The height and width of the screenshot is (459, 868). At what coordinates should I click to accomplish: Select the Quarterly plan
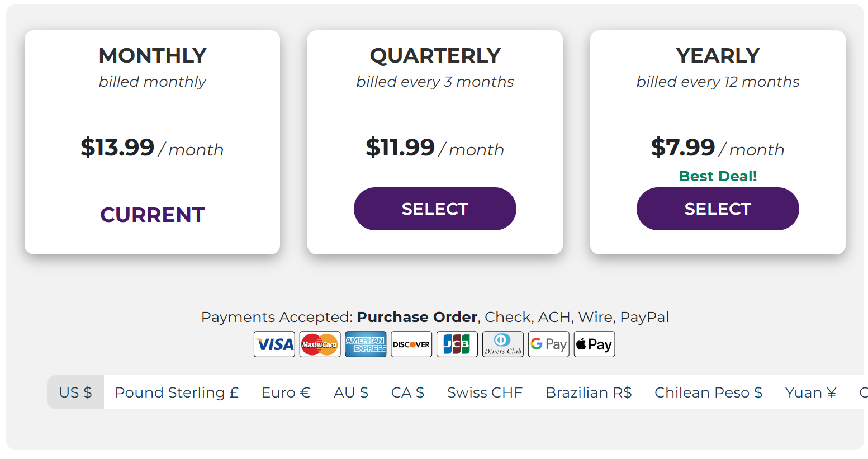435,209
